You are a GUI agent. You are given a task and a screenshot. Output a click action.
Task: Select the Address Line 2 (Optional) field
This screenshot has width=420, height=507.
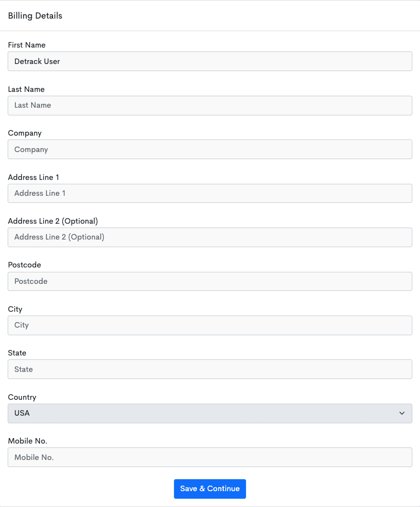point(210,237)
